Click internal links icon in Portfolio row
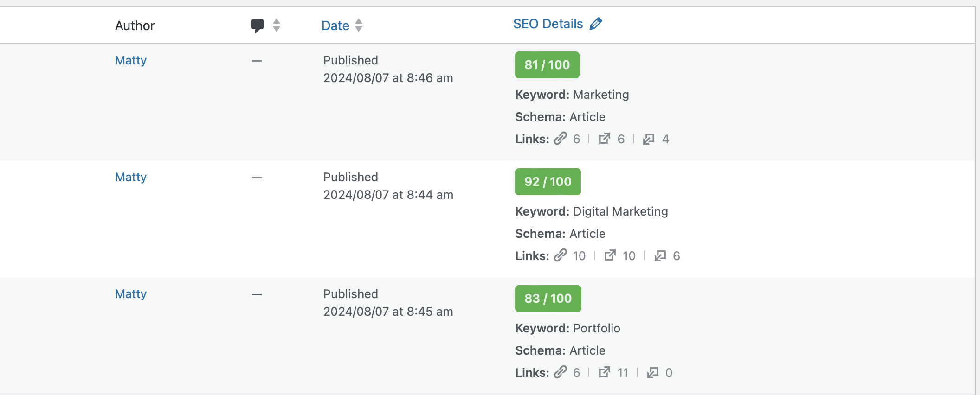Image resolution: width=980 pixels, height=395 pixels. pos(561,372)
